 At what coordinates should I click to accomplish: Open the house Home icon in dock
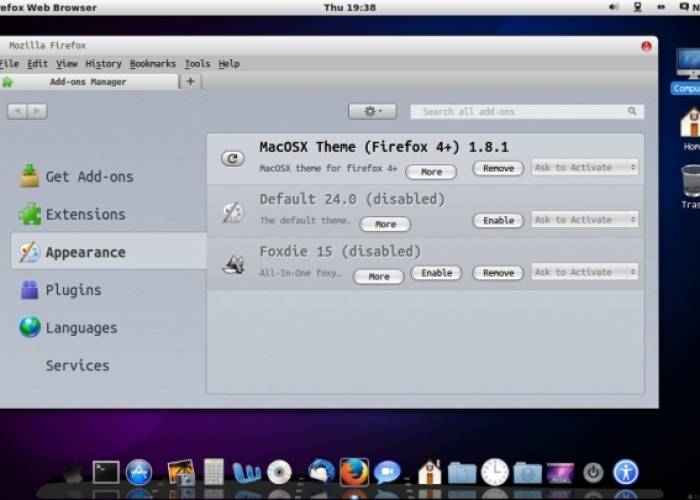[x=429, y=472]
